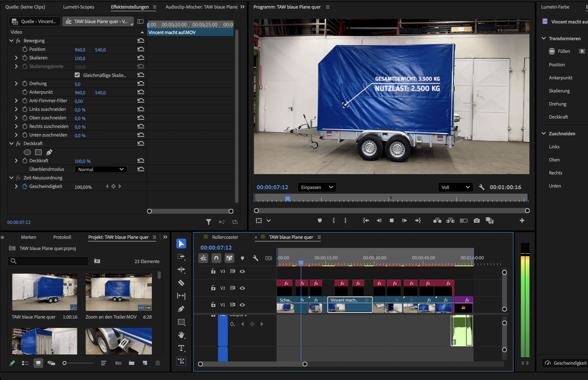Viewport: 588px width, 380px height.
Task: Select the Hand tool
Action: point(181,335)
